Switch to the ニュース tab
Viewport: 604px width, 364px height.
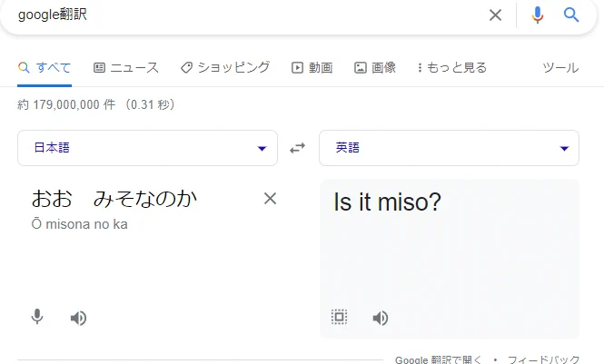point(126,68)
